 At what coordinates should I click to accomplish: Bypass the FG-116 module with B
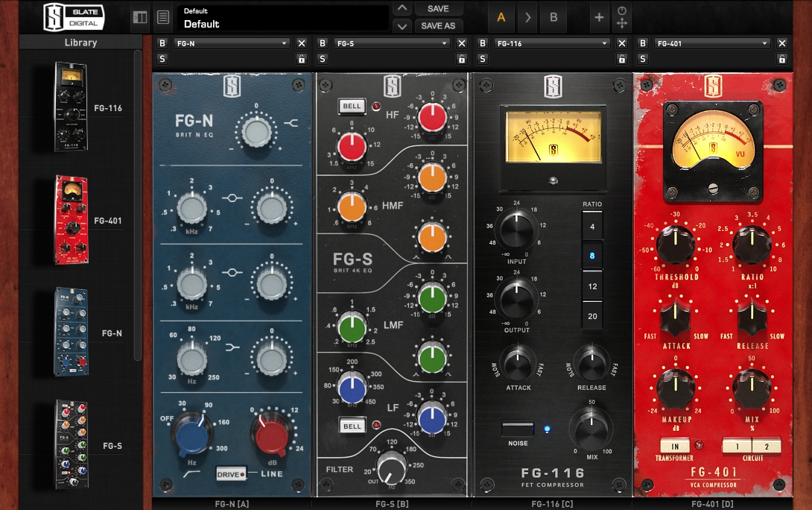[483, 43]
